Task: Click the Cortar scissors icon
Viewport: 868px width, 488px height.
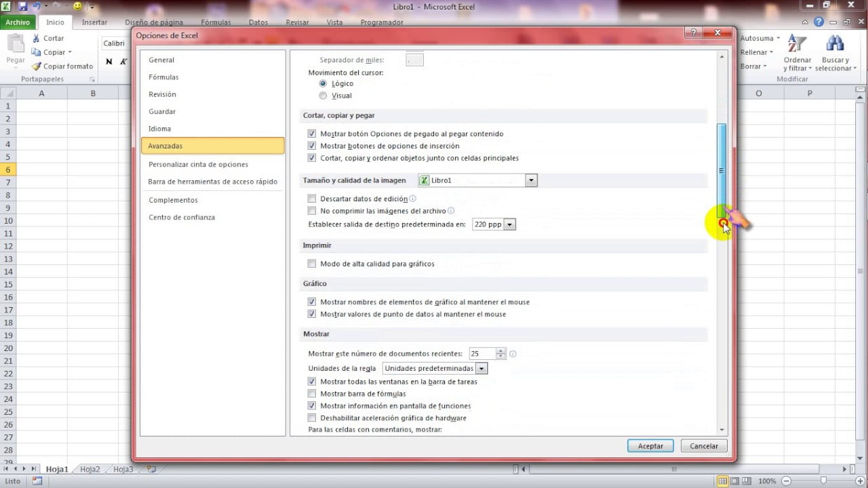Action: click(36, 39)
